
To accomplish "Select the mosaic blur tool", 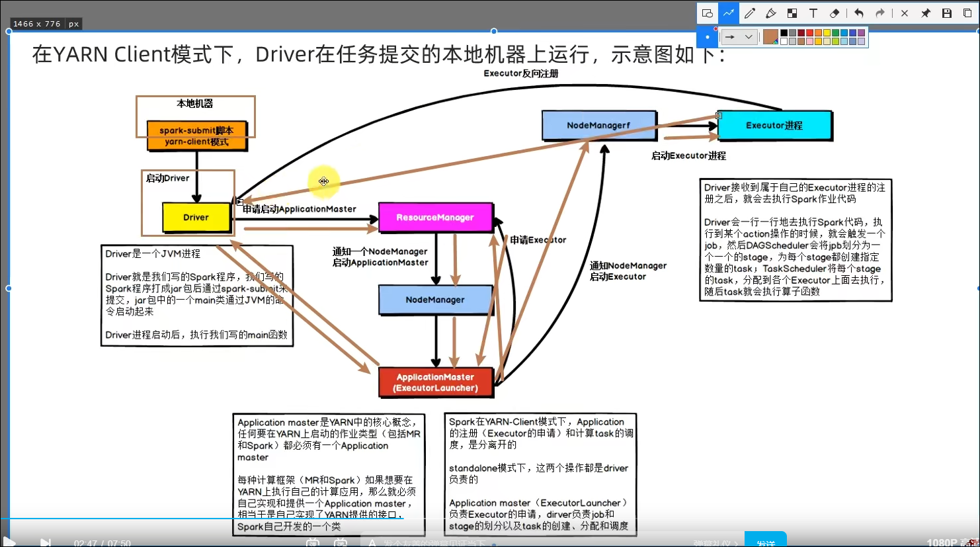I will [x=792, y=13].
